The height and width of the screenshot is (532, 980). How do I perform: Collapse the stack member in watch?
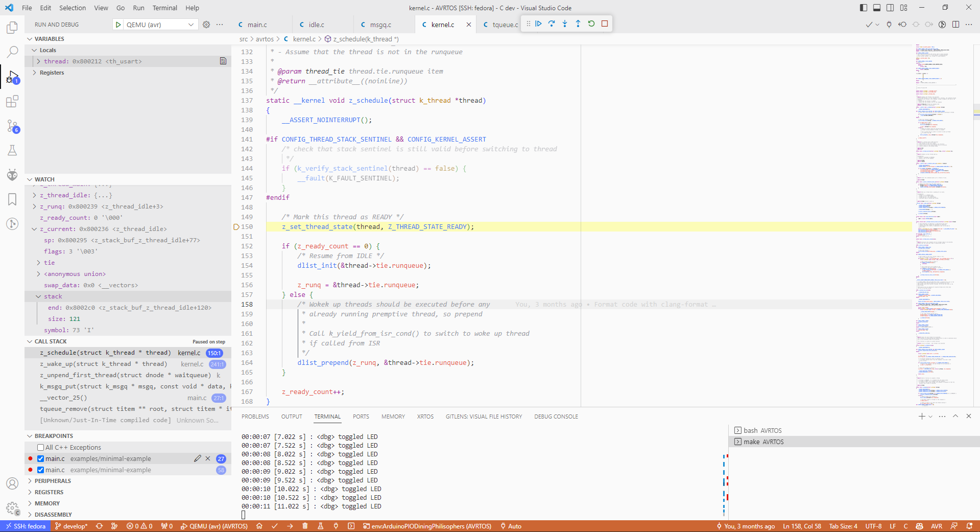[38, 296]
